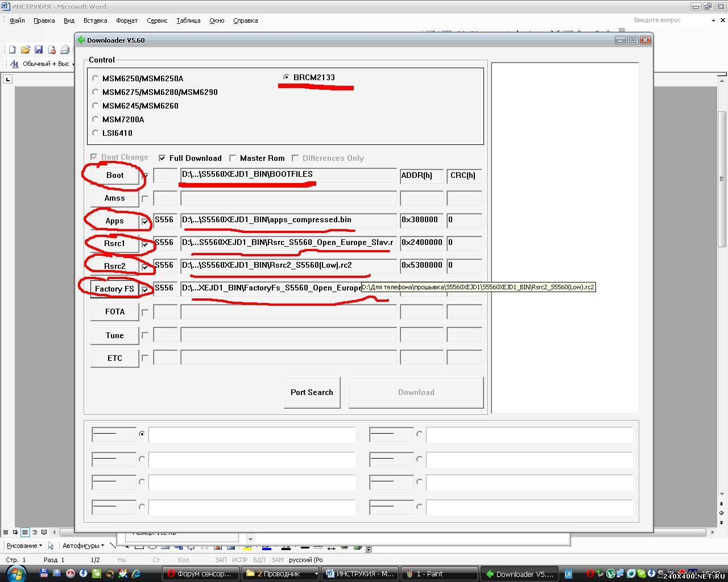Viewport: 728px width, 582px height.
Task: Click the Tune button
Action: pos(115,335)
